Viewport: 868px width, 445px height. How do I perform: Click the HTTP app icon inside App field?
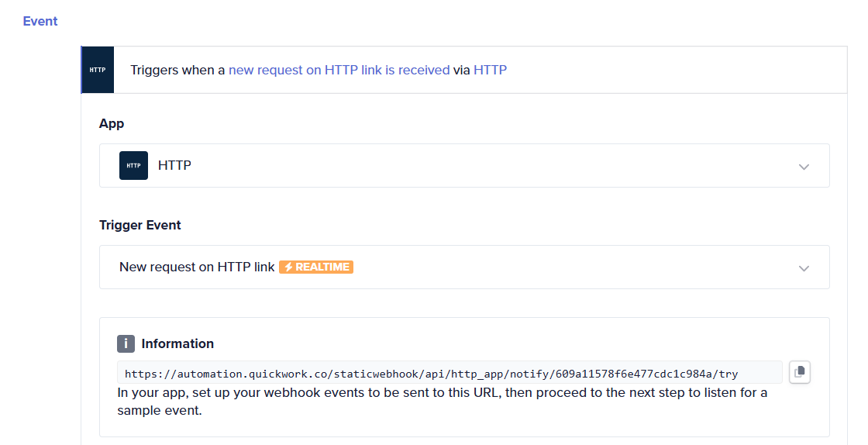[133, 165]
